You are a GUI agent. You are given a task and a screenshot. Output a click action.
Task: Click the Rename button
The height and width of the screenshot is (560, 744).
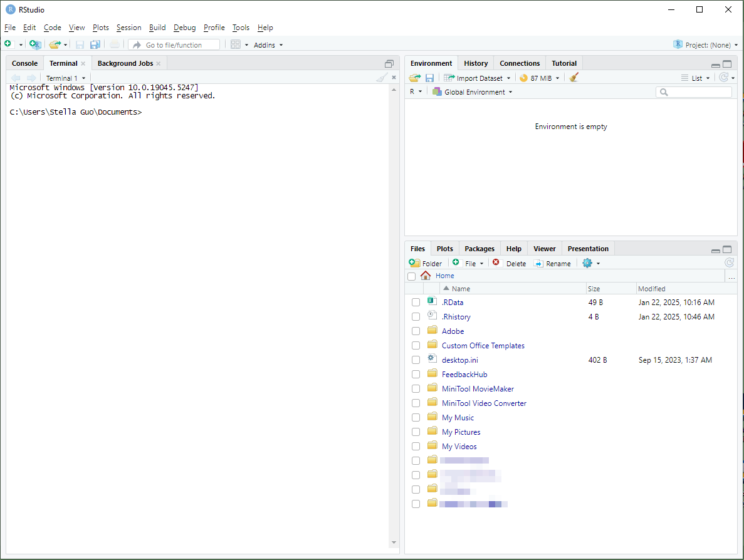[552, 263]
